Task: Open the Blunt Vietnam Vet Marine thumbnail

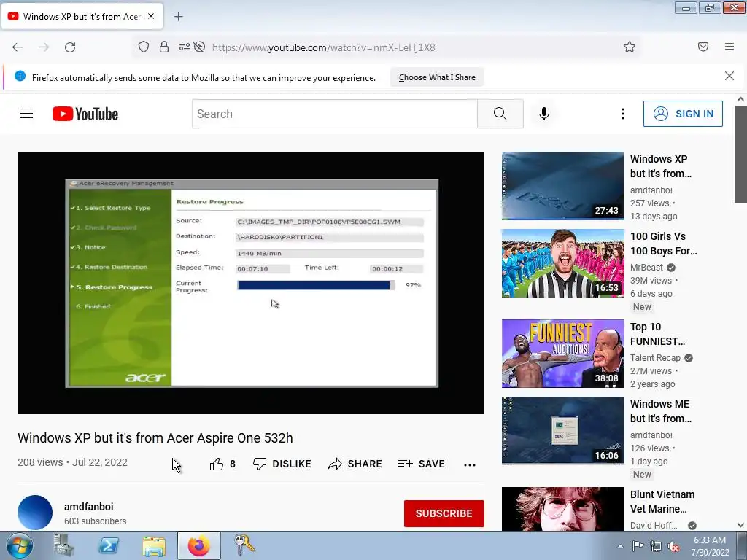Action: [562, 508]
